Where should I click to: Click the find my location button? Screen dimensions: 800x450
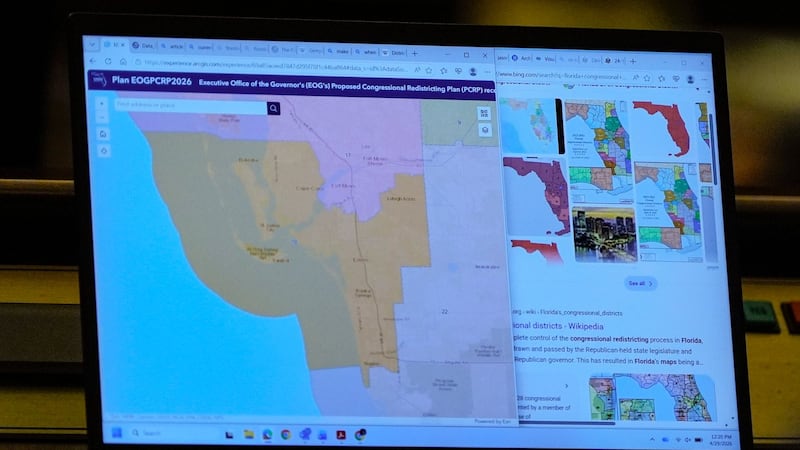pos(103,150)
